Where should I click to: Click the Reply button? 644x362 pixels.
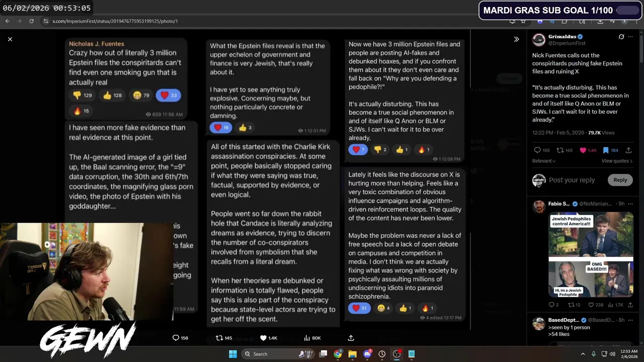(x=620, y=180)
